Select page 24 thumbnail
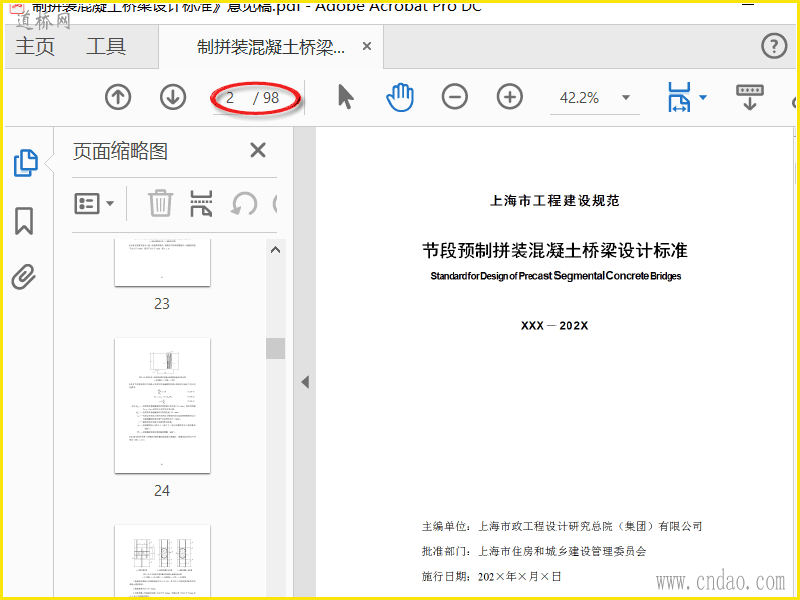Image resolution: width=800 pixels, height=600 pixels. tap(162, 406)
